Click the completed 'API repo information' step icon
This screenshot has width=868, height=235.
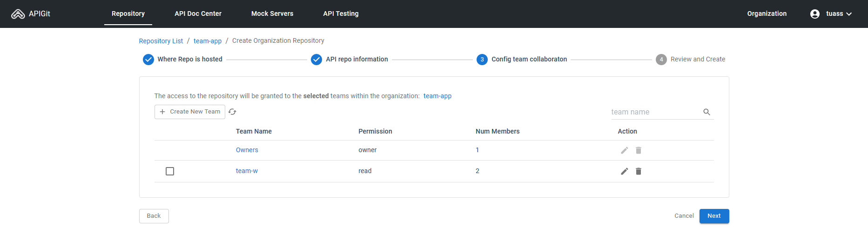click(x=316, y=60)
